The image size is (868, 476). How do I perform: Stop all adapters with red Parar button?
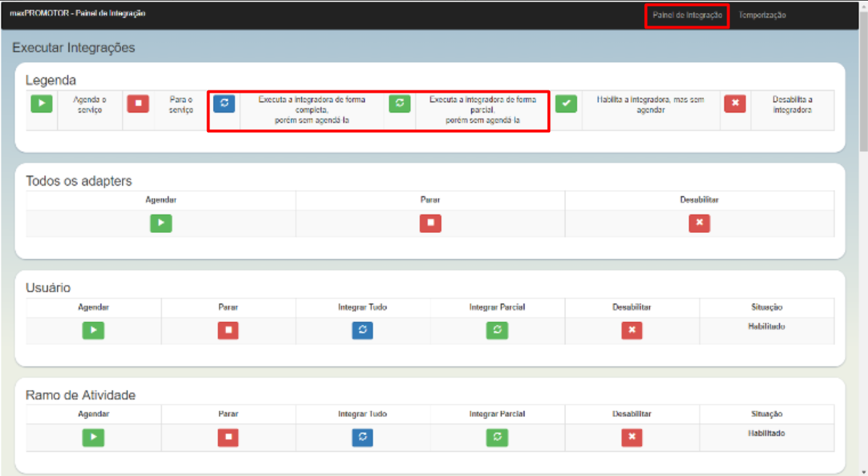[x=430, y=223]
